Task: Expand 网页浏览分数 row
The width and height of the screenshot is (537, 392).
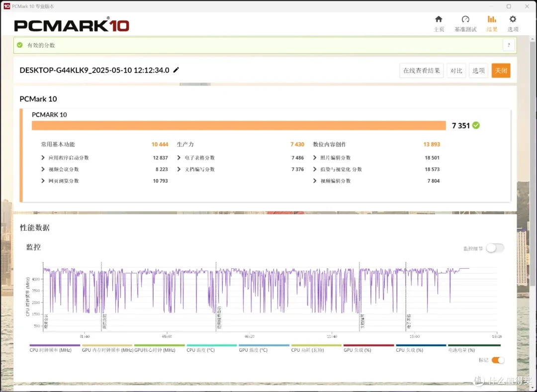Action: click(43, 181)
